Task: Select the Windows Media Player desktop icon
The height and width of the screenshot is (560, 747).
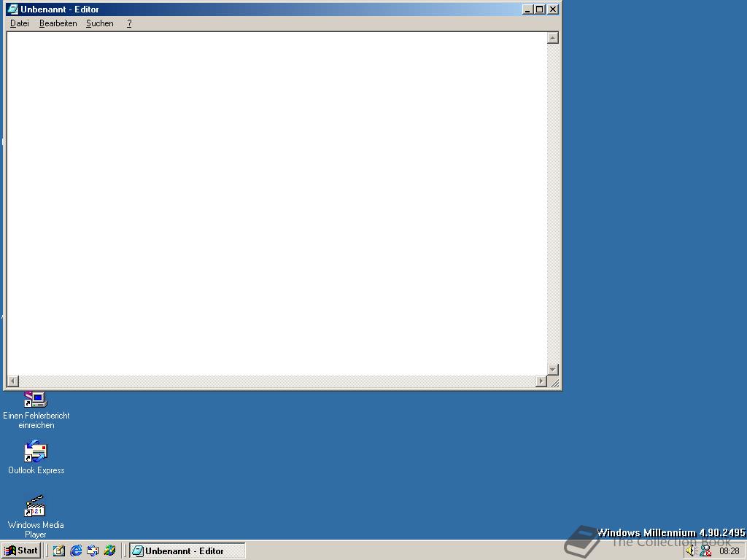Action: [x=36, y=517]
